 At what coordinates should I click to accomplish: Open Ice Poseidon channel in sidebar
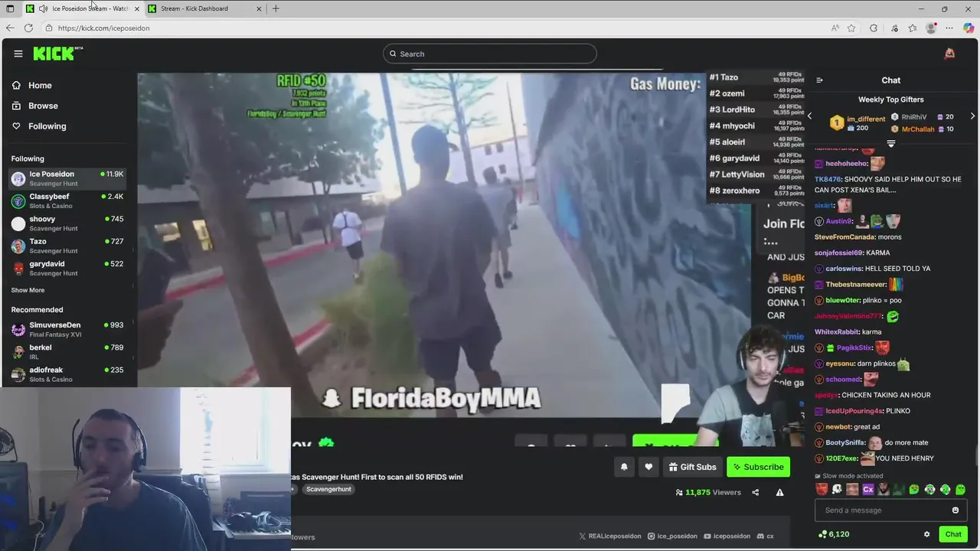(67, 178)
